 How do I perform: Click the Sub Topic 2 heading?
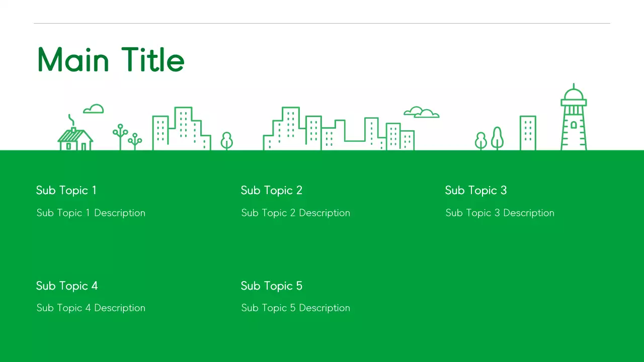pos(271,190)
